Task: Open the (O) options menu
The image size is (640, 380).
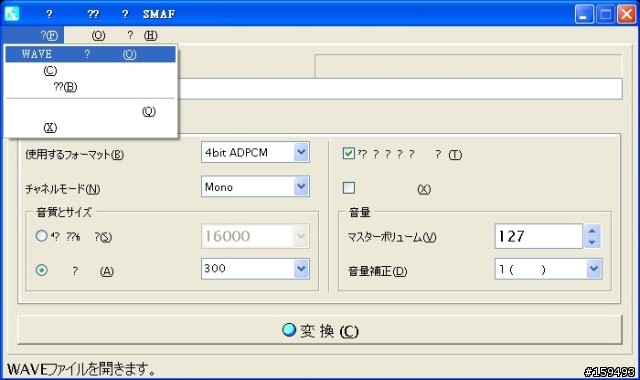Action: coord(98,36)
